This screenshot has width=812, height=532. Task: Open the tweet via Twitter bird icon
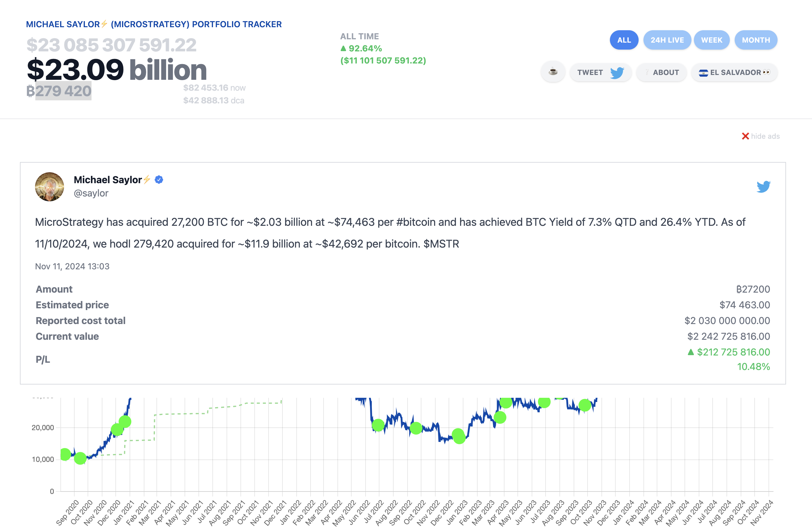coord(763,187)
